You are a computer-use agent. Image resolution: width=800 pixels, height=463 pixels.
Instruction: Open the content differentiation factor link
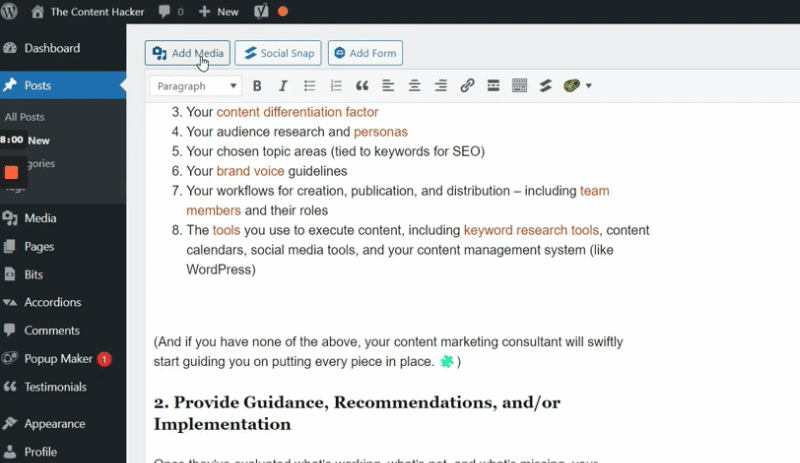[x=297, y=112]
